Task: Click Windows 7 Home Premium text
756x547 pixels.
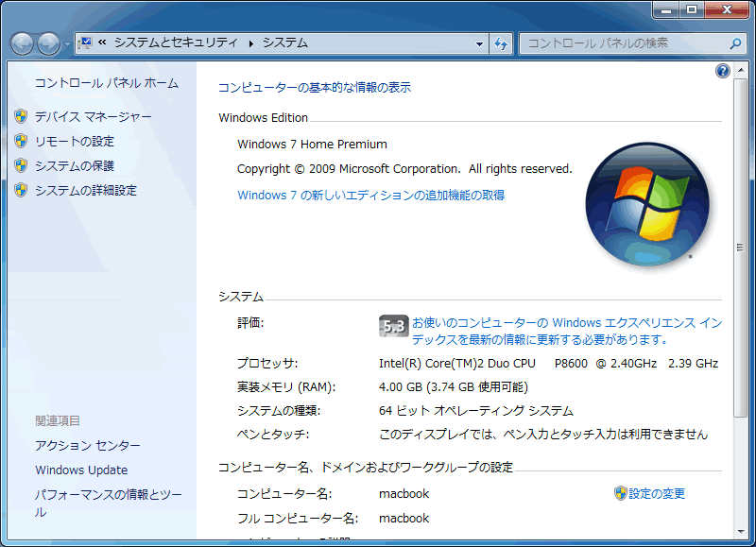Action: 312,145
